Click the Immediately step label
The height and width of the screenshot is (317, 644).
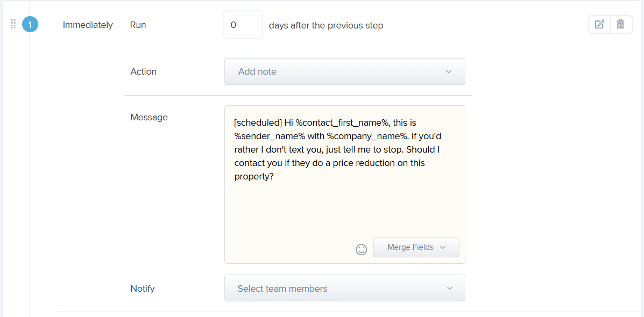(88, 25)
